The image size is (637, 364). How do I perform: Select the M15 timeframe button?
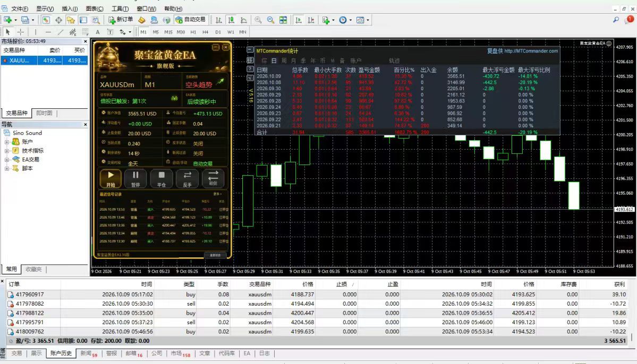tap(168, 32)
